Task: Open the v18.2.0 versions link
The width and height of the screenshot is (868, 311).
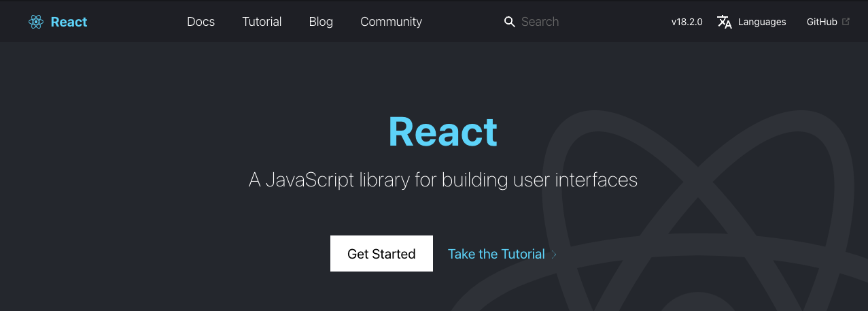Action: point(687,22)
